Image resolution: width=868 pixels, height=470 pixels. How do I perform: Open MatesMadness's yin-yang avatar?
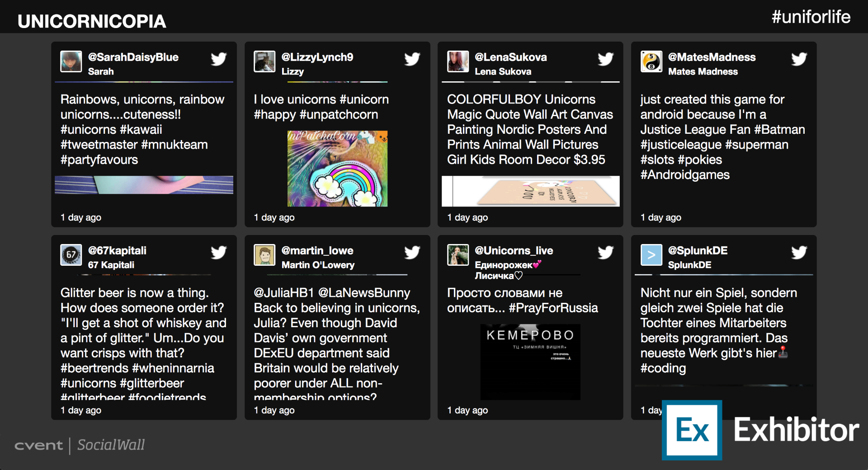pyautogui.click(x=651, y=61)
